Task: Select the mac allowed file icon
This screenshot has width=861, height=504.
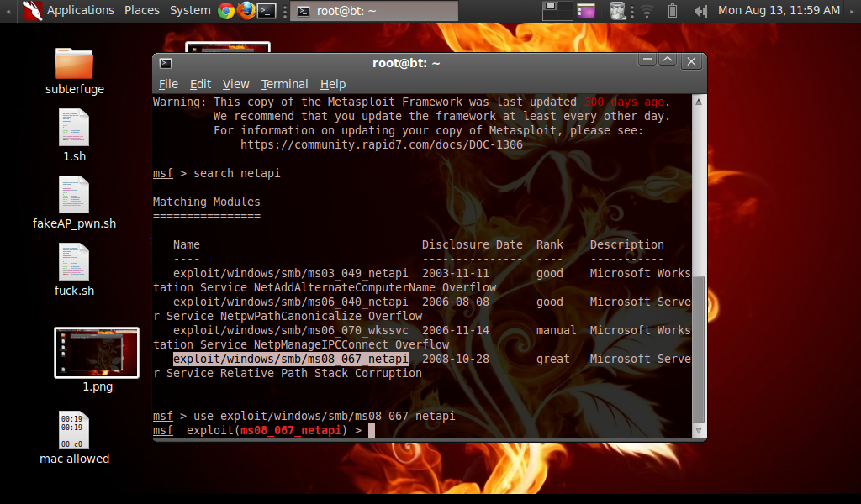Action: pyautogui.click(x=74, y=430)
